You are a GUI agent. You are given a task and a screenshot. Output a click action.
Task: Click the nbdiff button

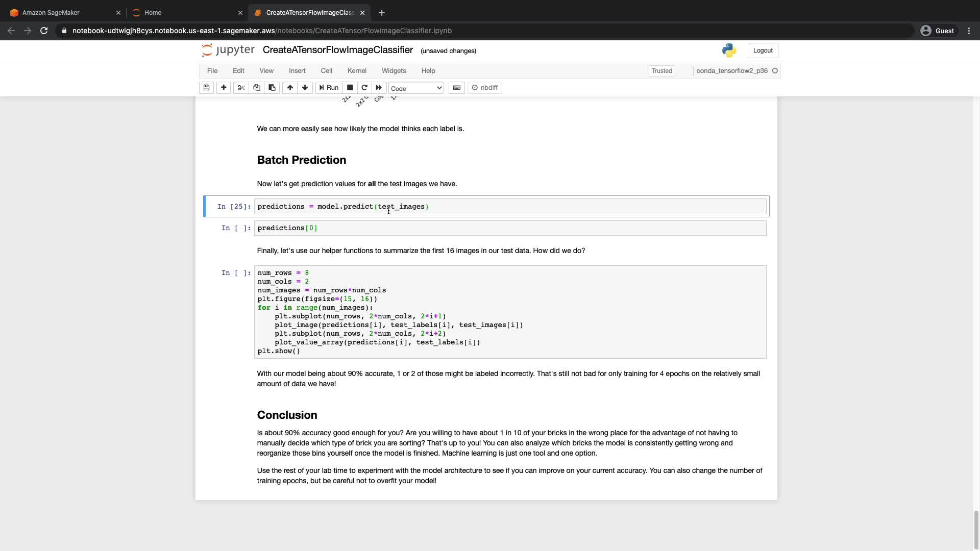[x=485, y=88]
